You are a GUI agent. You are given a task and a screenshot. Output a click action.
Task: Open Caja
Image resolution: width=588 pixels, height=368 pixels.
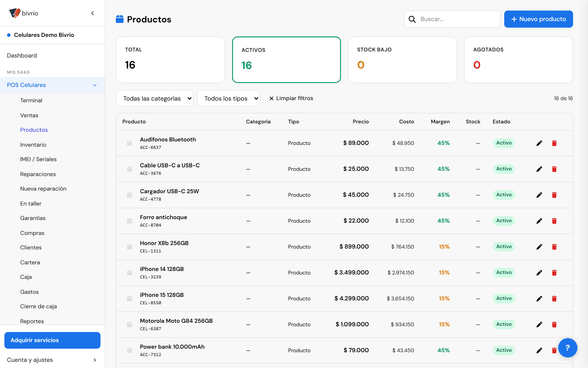coord(26,277)
